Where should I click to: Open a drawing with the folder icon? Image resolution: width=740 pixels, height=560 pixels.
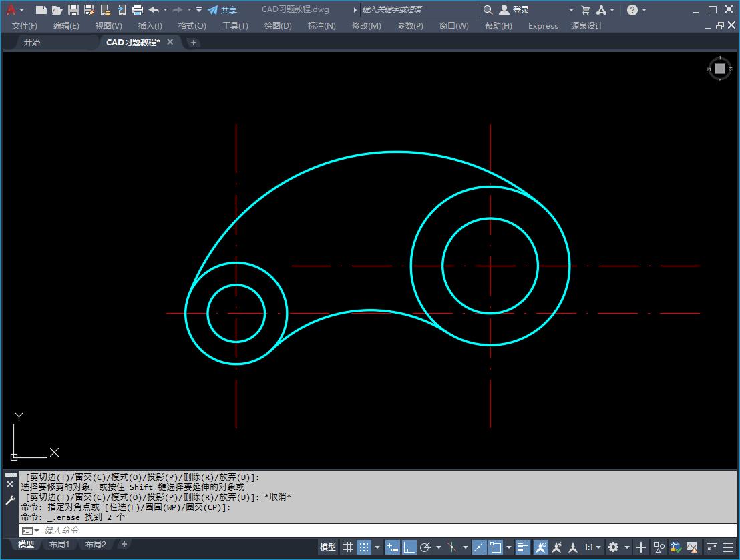click(57, 10)
